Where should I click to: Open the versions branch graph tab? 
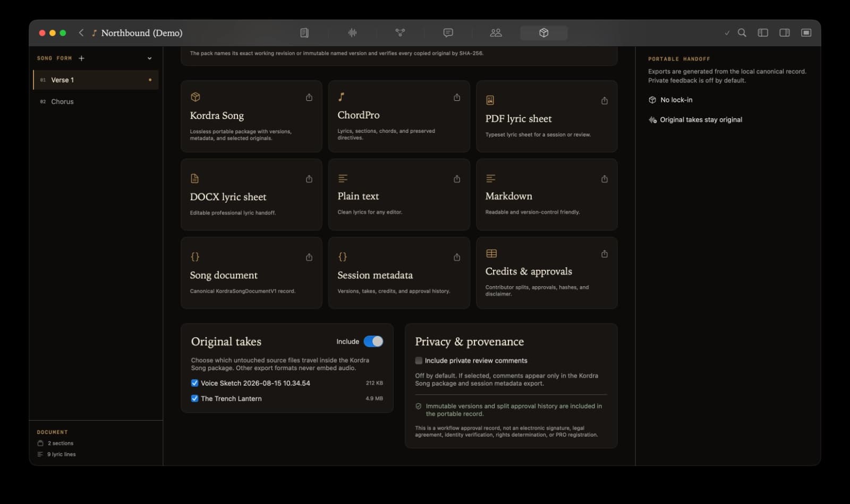400,33
